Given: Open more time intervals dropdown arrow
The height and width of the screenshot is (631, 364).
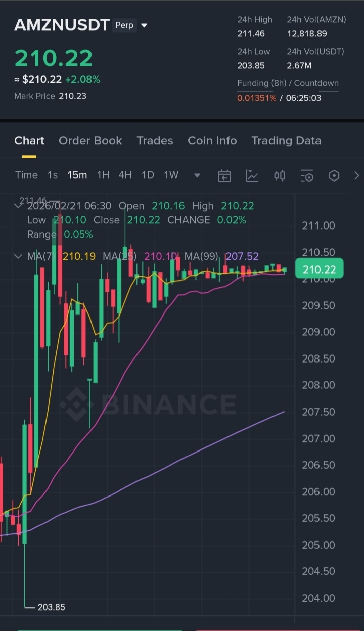Looking at the screenshot, I should [x=197, y=176].
